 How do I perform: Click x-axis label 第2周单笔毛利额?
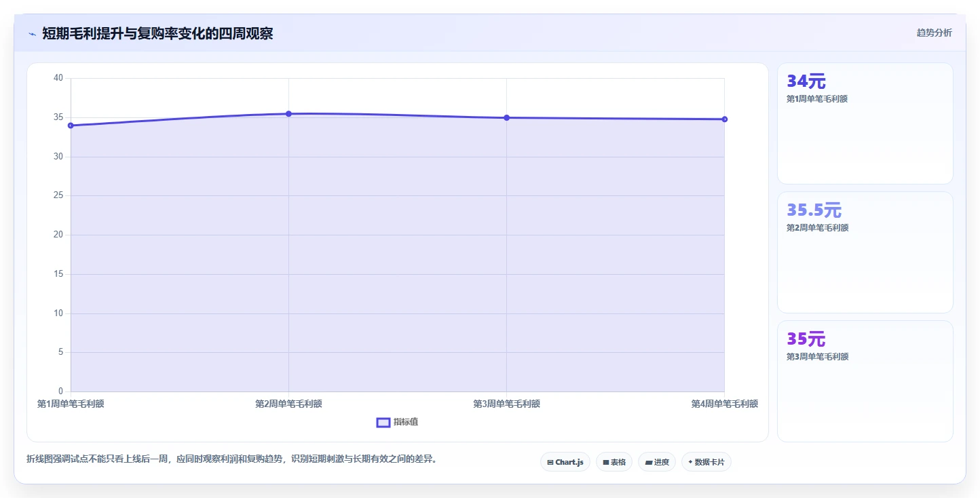pos(288,404)
